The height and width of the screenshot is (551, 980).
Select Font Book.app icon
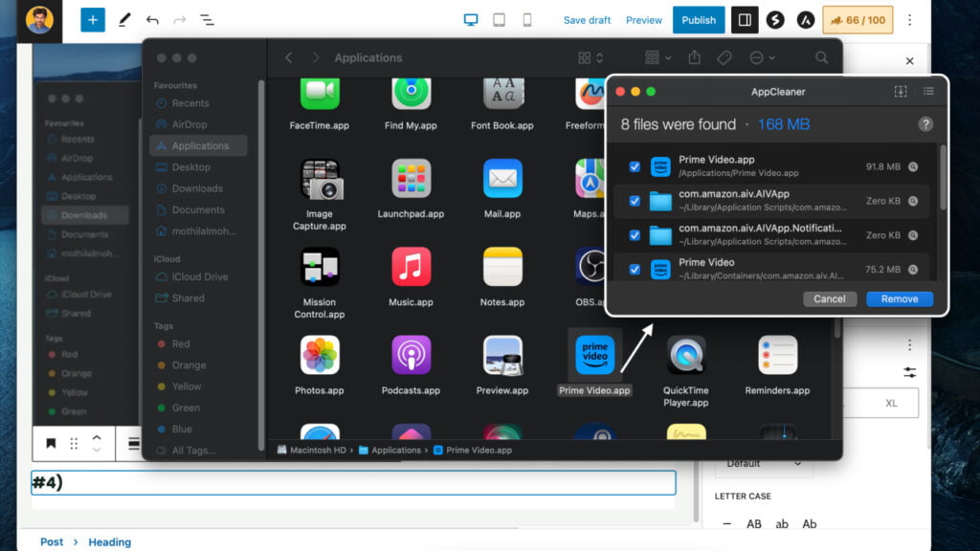click(x=502, y=94)
